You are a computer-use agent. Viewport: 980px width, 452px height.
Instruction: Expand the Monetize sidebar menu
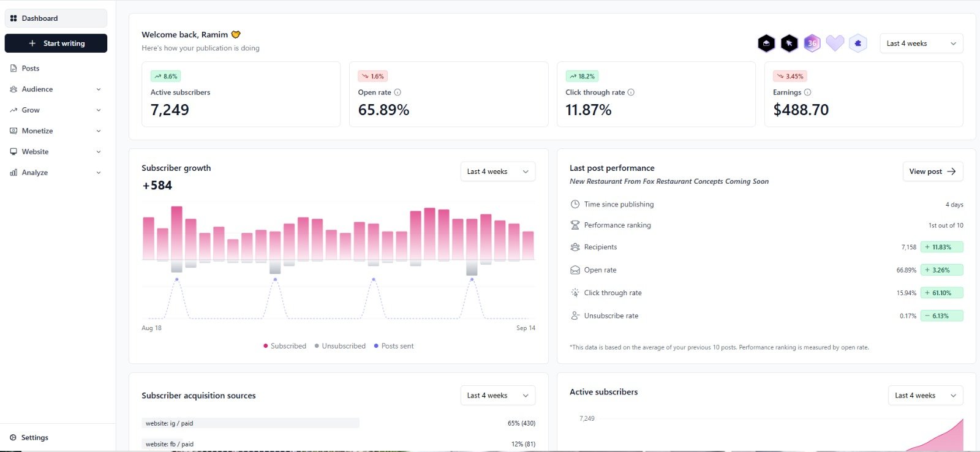(x=56, y=131)
